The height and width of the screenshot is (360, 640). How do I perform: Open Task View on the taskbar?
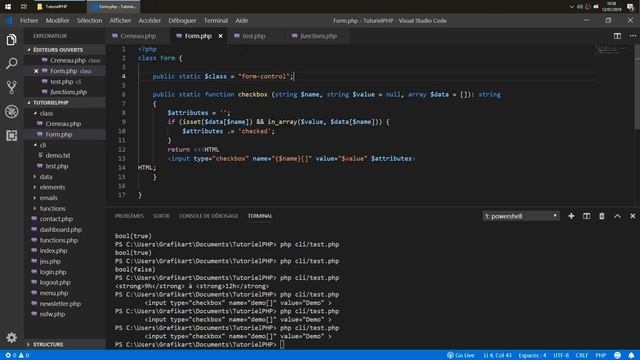coord(24,7)
